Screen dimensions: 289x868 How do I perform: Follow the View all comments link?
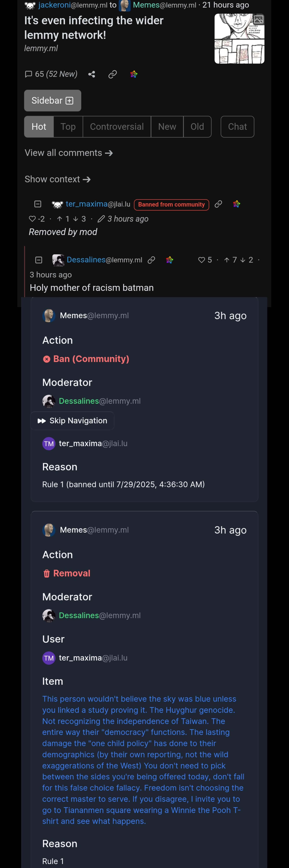(x=69, y=153)
